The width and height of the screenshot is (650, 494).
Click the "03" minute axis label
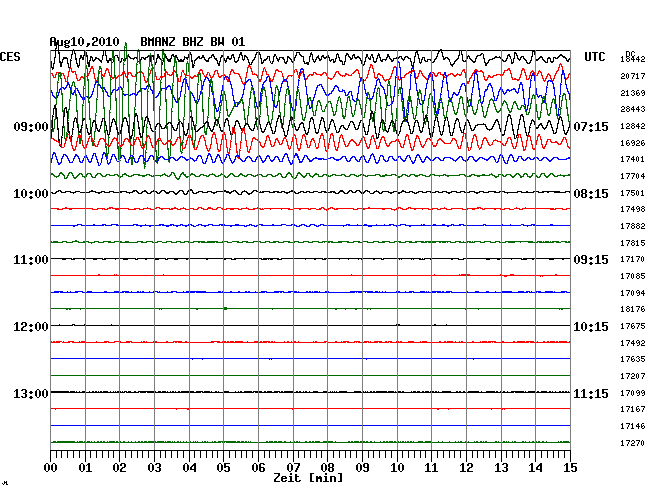point(155,468)
